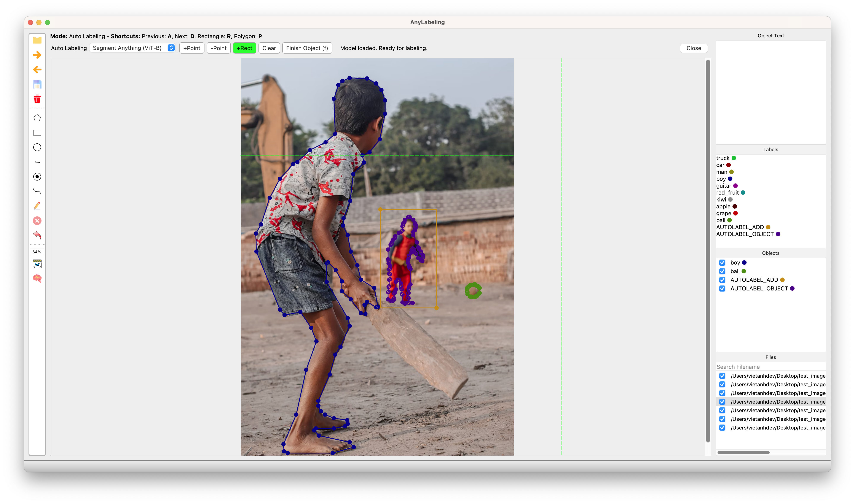Click the brain auto labeling icon
The width and height of the screenshot is (855, 504).
(x=37, y=279)
